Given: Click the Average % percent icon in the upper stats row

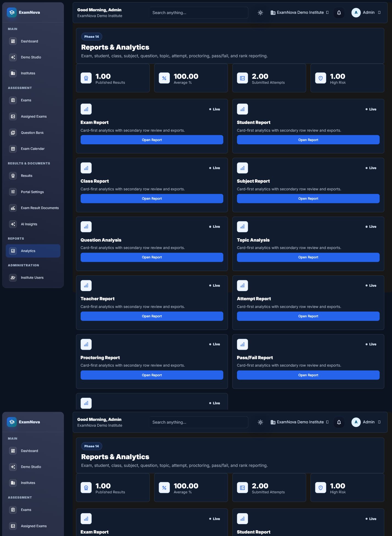Looking at the screenshot, I should (x=164, y=78).
